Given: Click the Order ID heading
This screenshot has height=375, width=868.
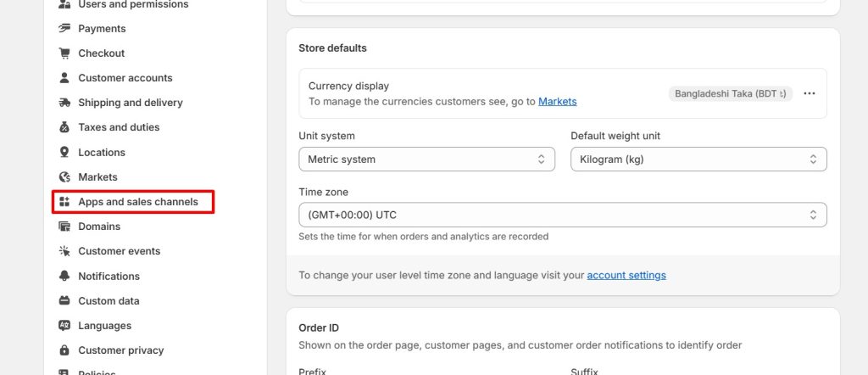Looking at the screenshot, I should coord(319,328).
